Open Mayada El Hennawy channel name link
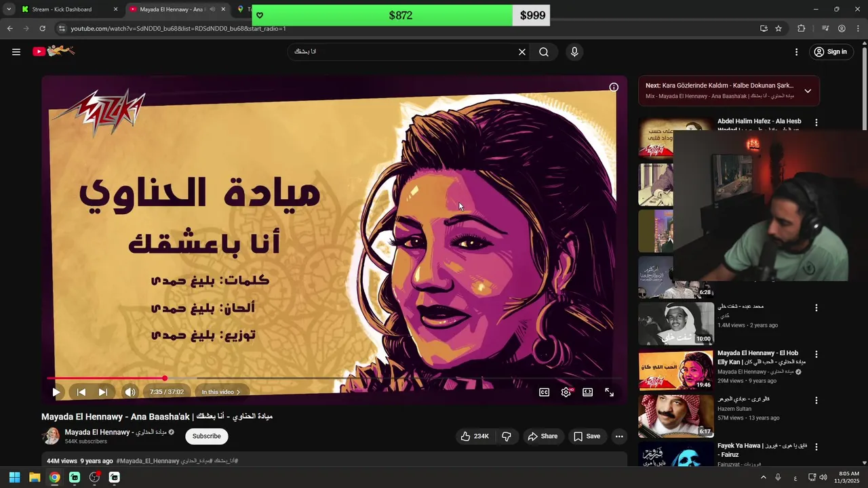Image resolution: width=868 pixels, height=488 pixels. coord(115,432)
